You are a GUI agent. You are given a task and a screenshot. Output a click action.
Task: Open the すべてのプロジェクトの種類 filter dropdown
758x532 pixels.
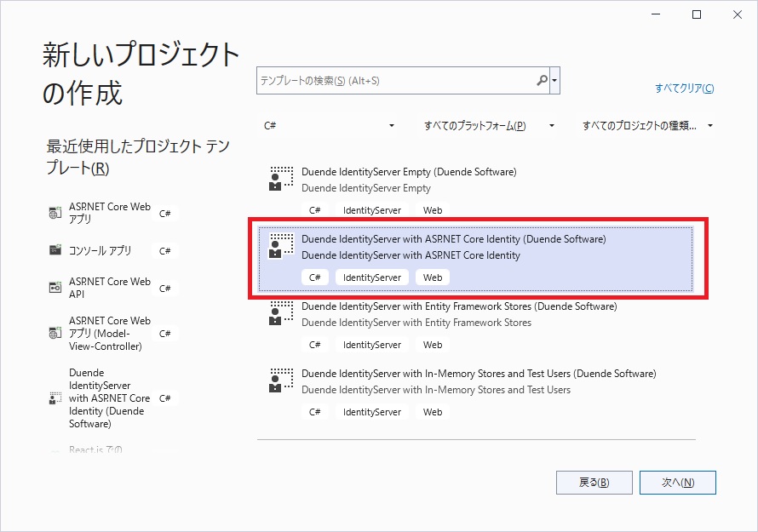(x=646, y=126)
